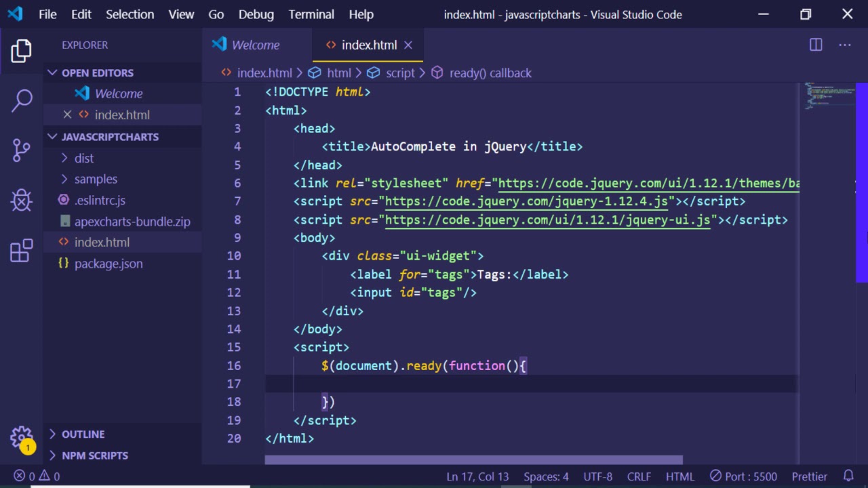Image resolution: width=868 pixels, height=488 pixels.
Task: Expand the Outline section
Action: 83,434
